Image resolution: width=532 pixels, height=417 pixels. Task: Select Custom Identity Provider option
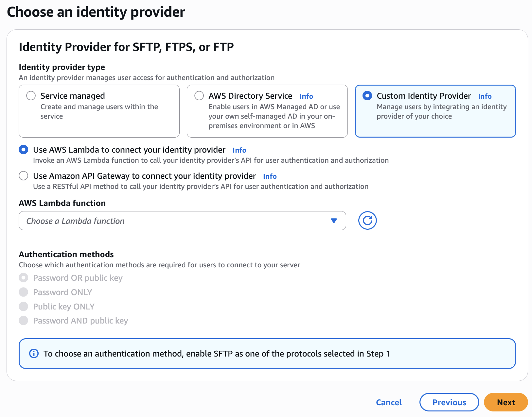[x=367, y=96]
